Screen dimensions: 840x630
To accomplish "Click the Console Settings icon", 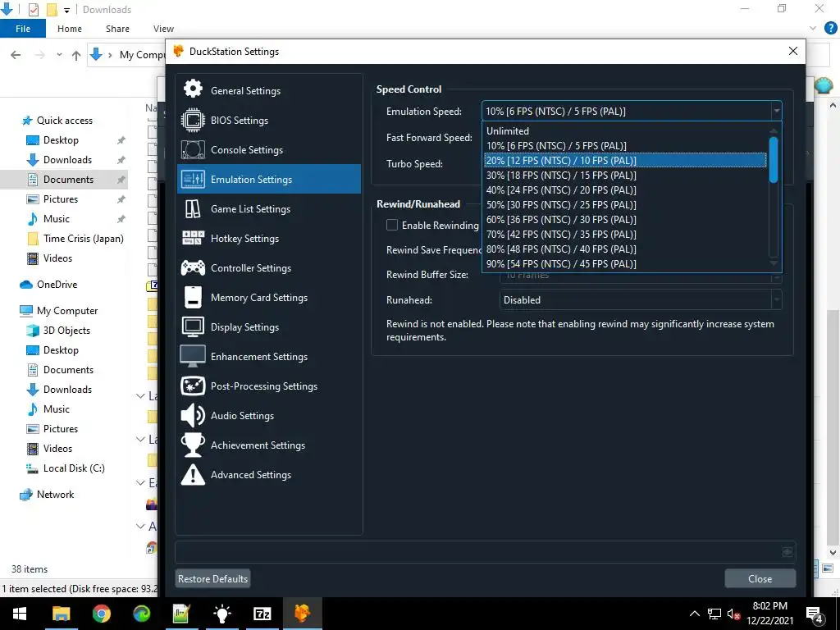I will [193, 149].
